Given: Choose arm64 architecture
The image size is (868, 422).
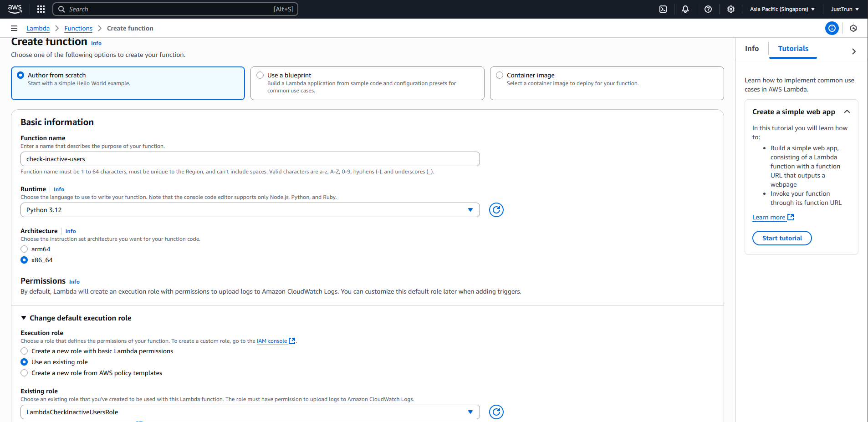Looking at the screenshot, I should pyautogui.click(x=24, y=249).
